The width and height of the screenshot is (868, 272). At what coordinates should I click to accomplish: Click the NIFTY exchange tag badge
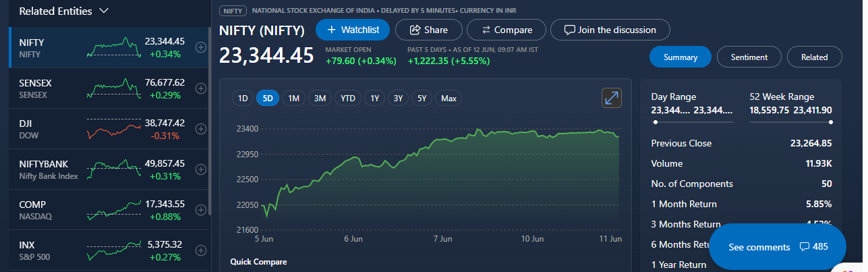233,11
